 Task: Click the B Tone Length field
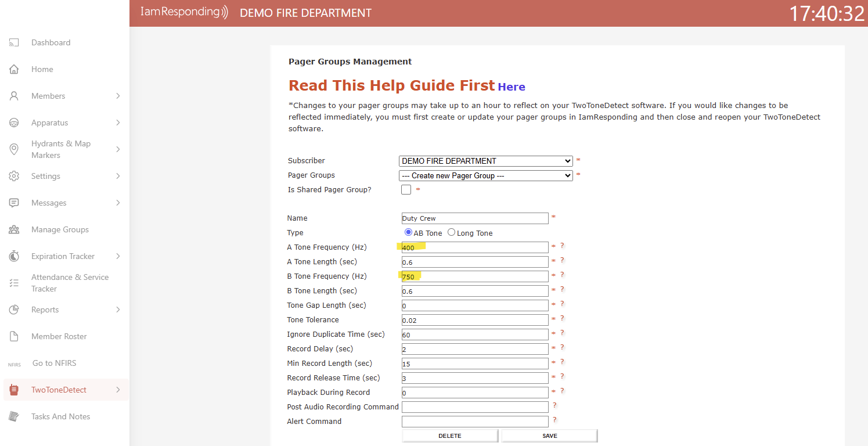coord(475,291)
